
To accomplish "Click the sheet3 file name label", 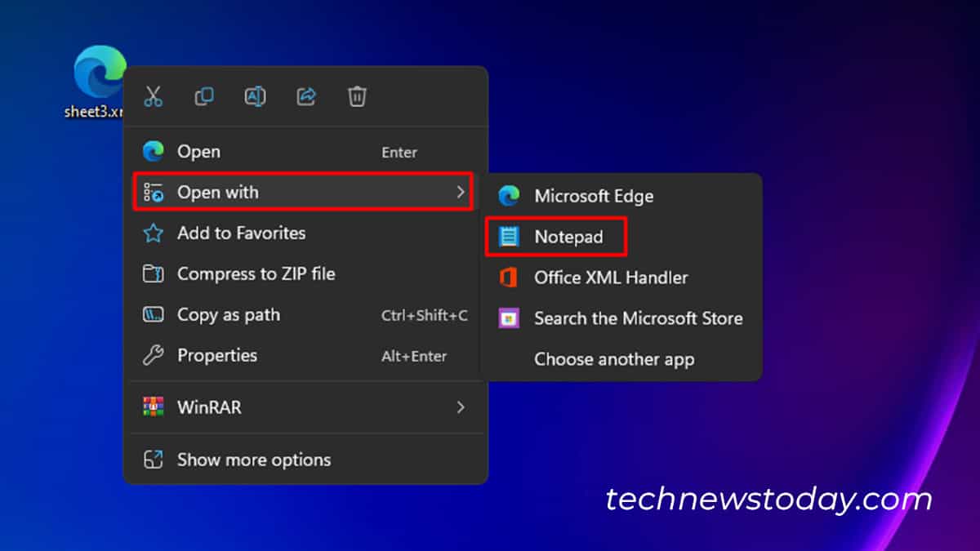I will click(94, 112).
